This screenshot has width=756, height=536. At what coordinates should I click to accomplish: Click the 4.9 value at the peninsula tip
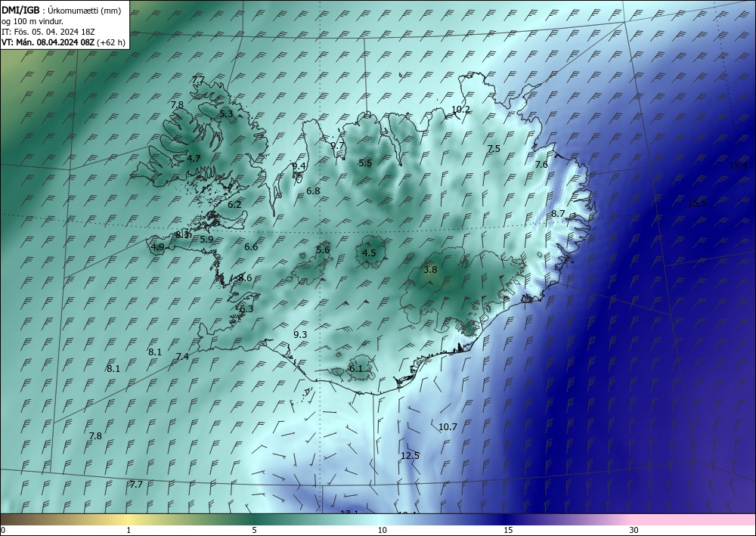(x=158, y=246)
